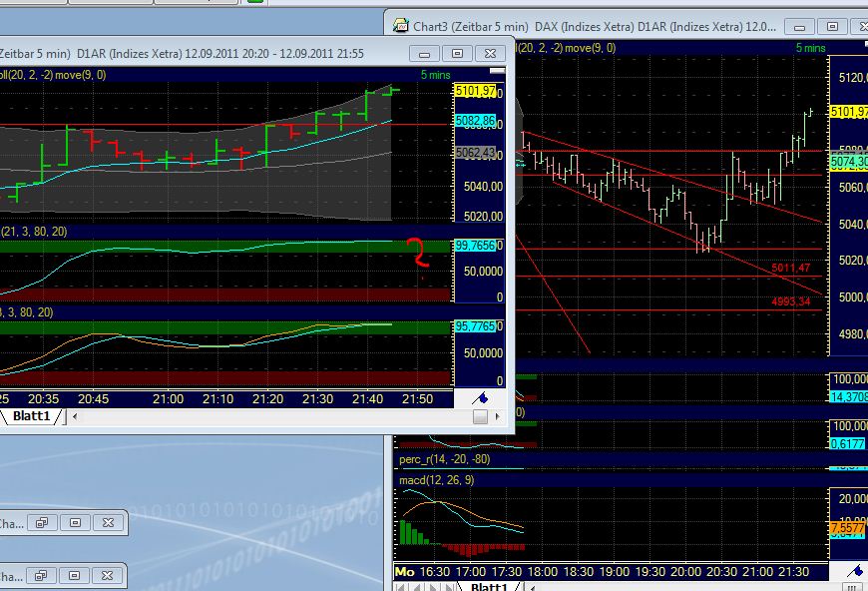
Task: Click the small white bar icon above D1AR price axis
Action: coord(497,70)
